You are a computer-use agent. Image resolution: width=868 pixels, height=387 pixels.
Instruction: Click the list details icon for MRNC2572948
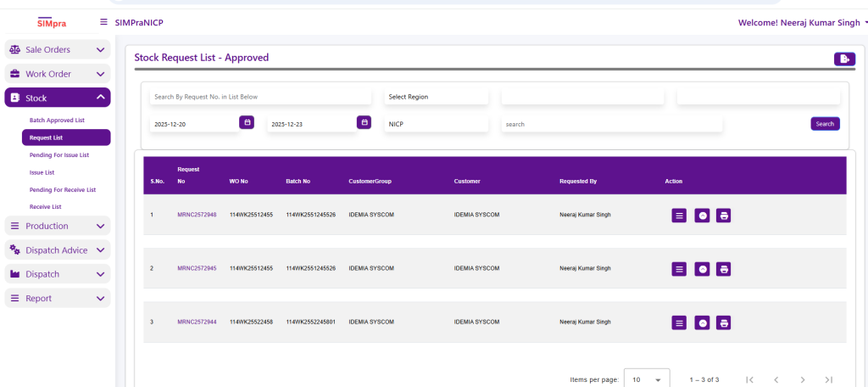point(679,216)
